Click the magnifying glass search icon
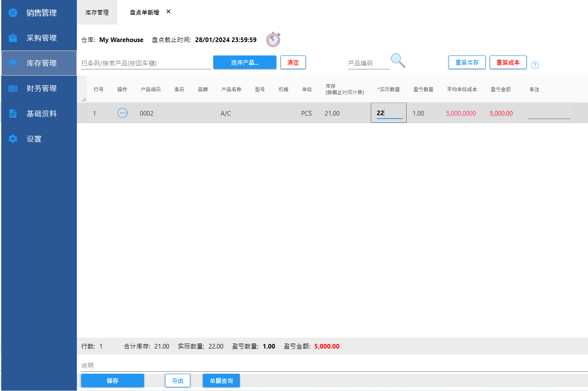Screen dimensions: 588x391 point(398,61)
